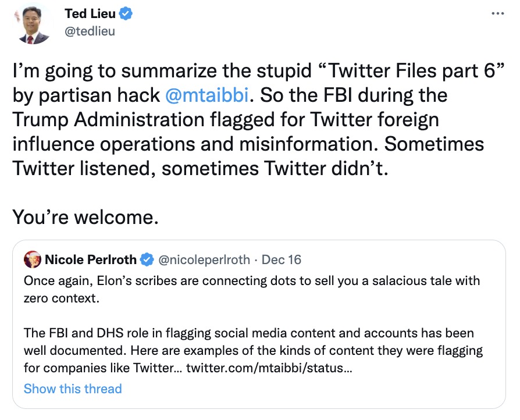520x420 pixels.
Task: Click the @mtaibbi mention link
Action: [206, 95]
